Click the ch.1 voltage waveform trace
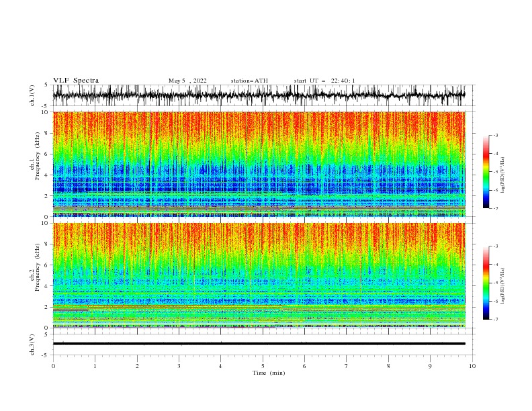The height and width of the screenshot is (411, 532). point(259,95)
